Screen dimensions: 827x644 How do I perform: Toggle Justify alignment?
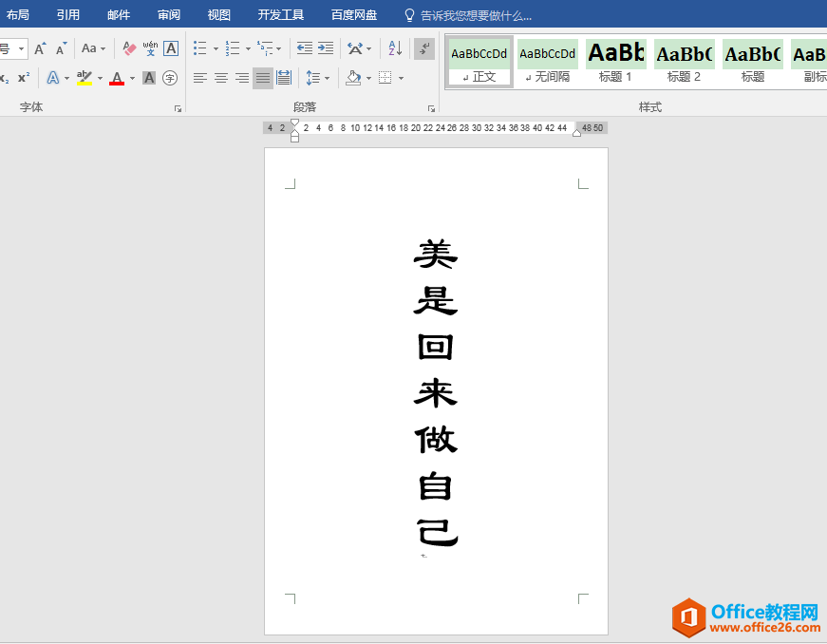263,78
